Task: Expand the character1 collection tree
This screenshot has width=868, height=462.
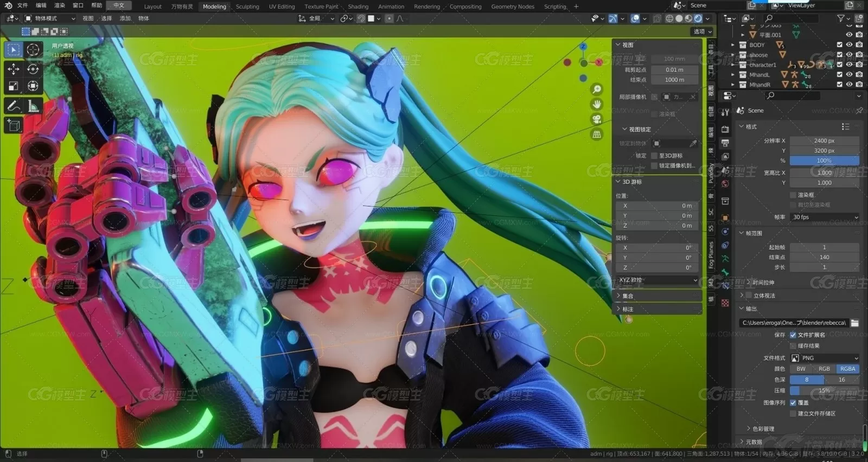Action: tap(733, 65)
